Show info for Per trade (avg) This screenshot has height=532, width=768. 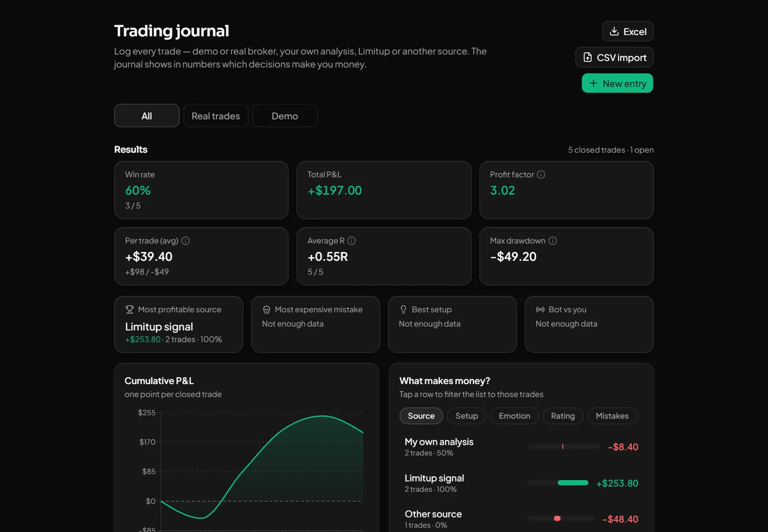click(186, 240)
